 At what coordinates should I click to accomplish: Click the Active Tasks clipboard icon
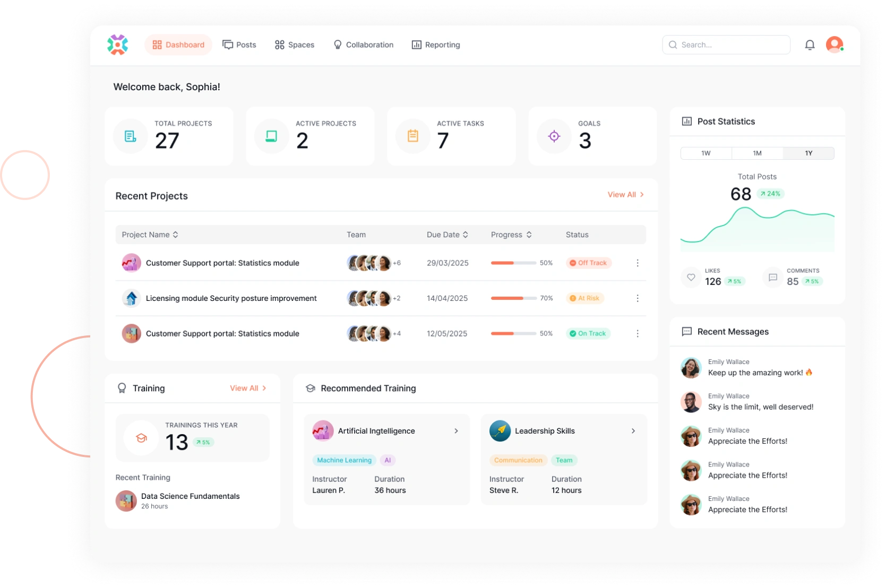point(412,136)
